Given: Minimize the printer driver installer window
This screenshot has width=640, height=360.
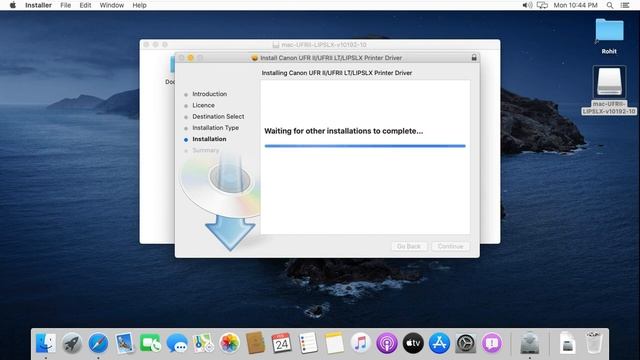Looking at the screenshot, I should (x=191, y=58).
